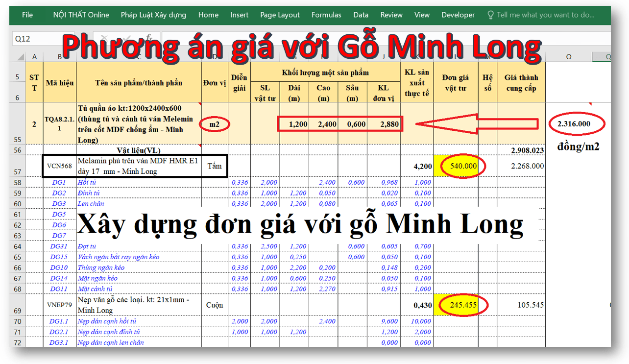The height and width of the screenshot is (364, 629).
Task: Switch to the NỘI THẤT Online tab
Action: coord(81,15)
